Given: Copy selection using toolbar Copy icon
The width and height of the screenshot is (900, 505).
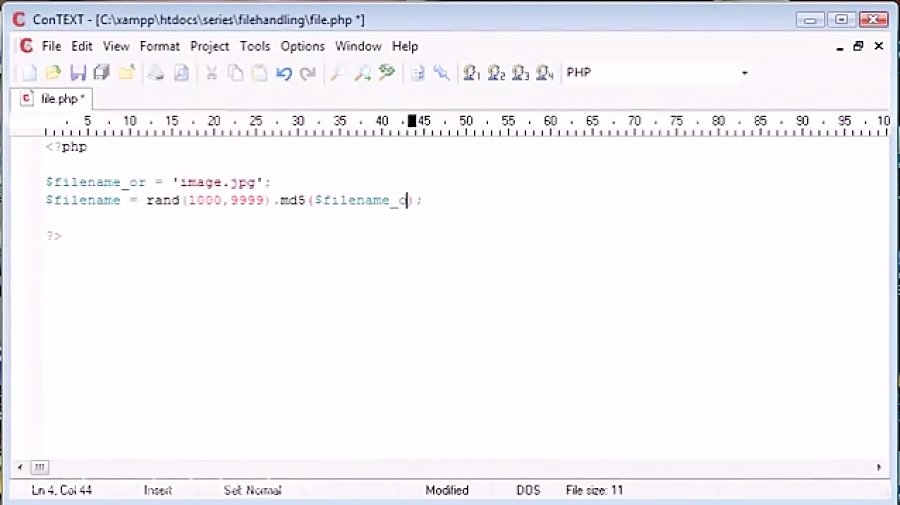Looking at the screenshot, I should [235, 73].
